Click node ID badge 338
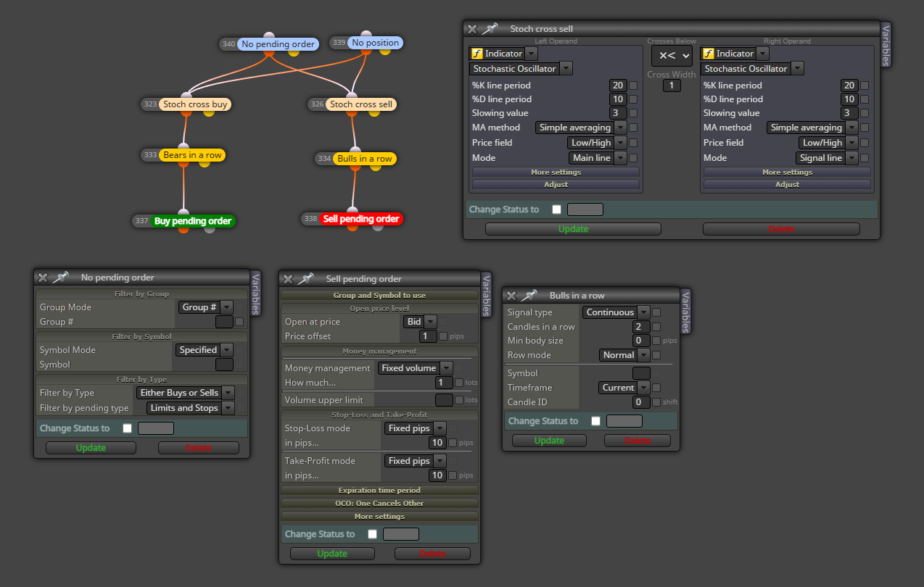This screenshot has width=924, height=587. tap(310, 219)
